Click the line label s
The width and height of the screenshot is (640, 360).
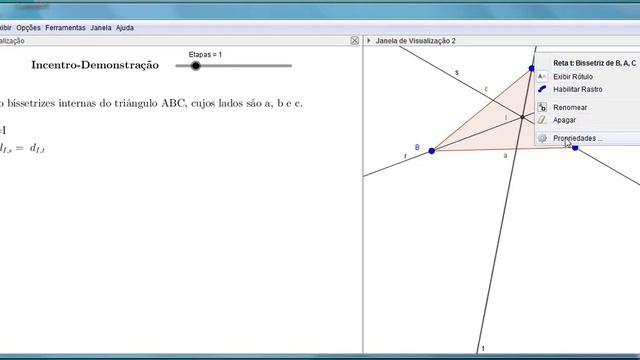[x=457, y=73]
